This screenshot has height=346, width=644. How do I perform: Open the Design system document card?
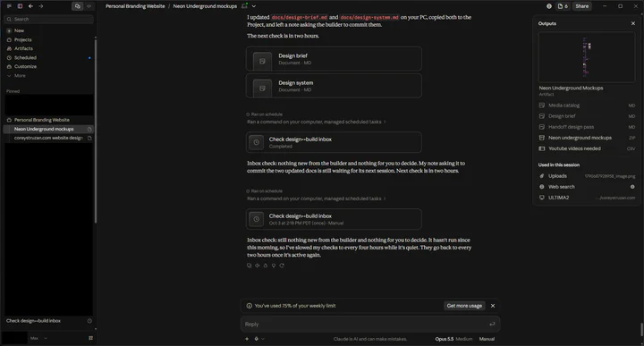click(x=334, y=86)
